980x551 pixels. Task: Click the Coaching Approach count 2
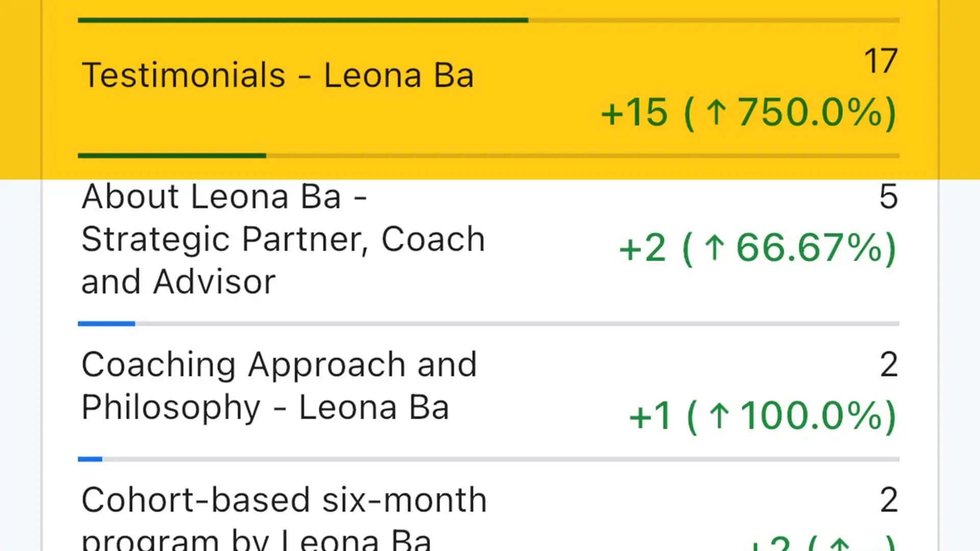(x=889, y=364)
